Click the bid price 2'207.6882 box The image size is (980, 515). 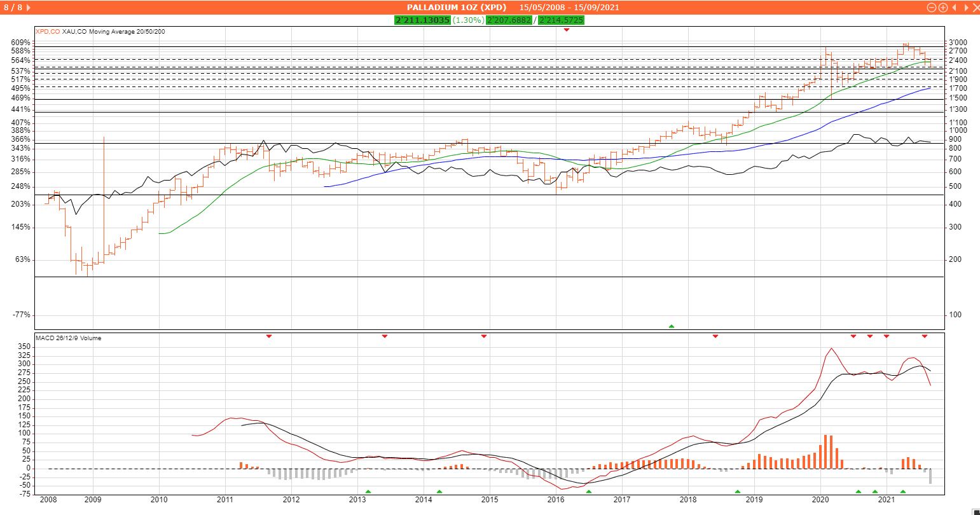pyautogui.click(x=509, y=20)
